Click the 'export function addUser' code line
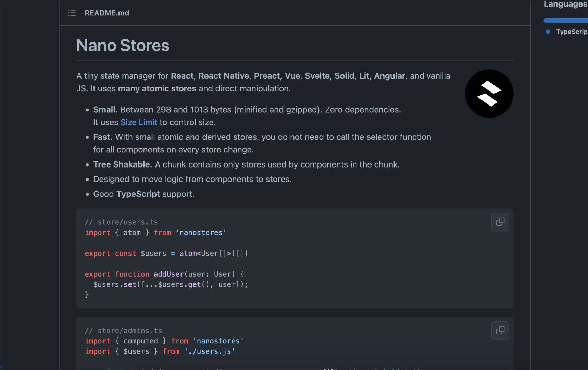Image resolution: width=588 pixels, height=370 pixels. click(x=164, y=274)
